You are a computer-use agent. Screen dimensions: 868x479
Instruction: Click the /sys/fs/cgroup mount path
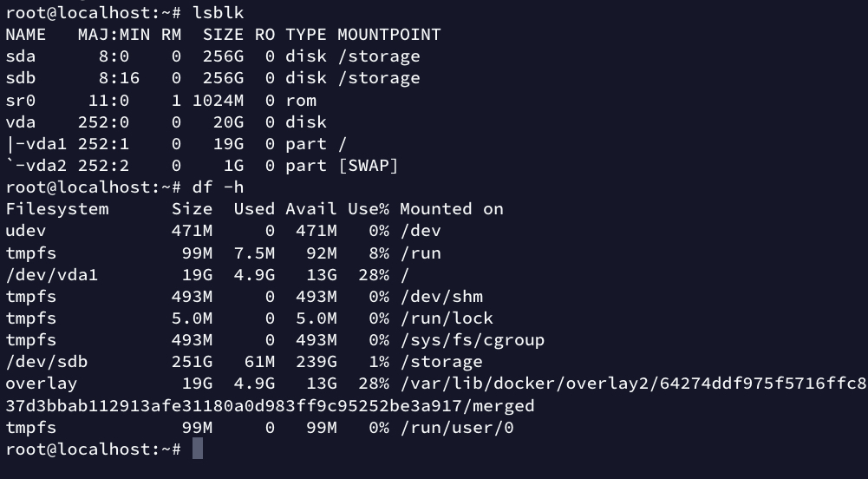click(473, 340)
